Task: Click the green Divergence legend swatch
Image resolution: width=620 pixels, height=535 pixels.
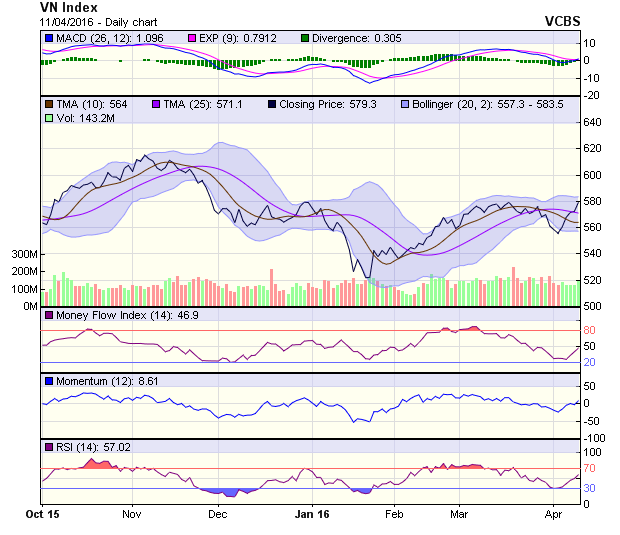Action: tap(305, 38)
